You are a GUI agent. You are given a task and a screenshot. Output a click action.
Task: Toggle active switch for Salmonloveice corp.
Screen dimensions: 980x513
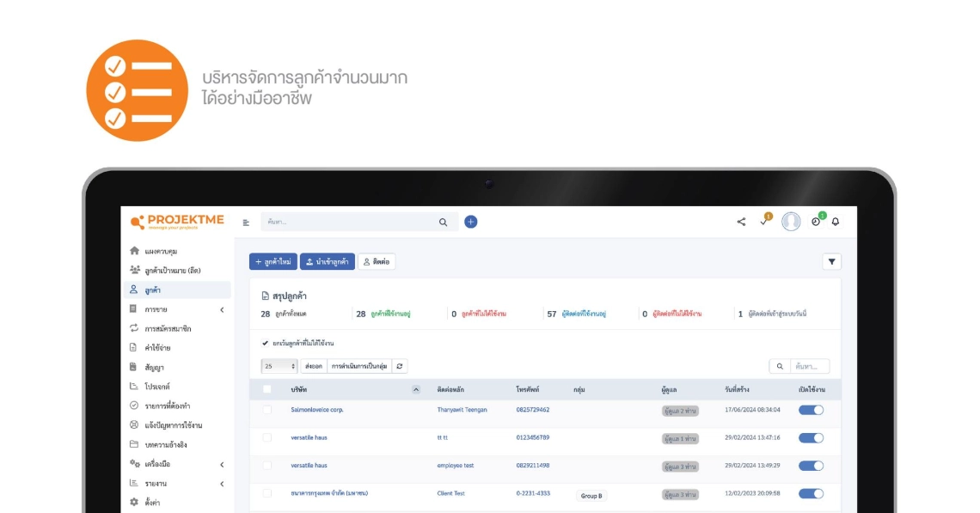[x=811, y=410]
